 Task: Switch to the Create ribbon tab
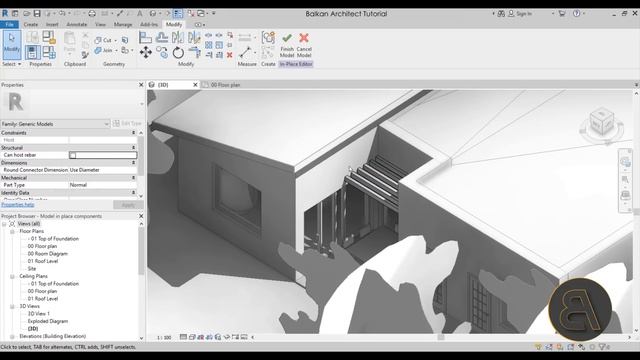coord(30,24)
